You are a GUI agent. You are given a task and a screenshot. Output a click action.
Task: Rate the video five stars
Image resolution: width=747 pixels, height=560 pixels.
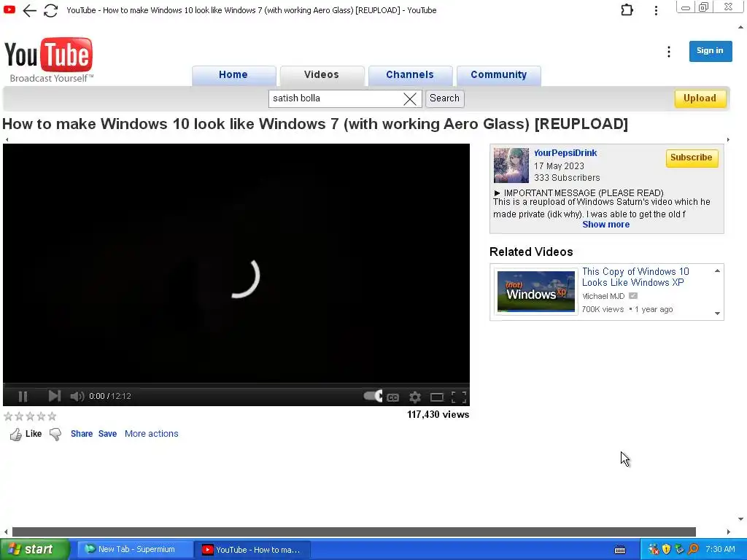(52, 416)
